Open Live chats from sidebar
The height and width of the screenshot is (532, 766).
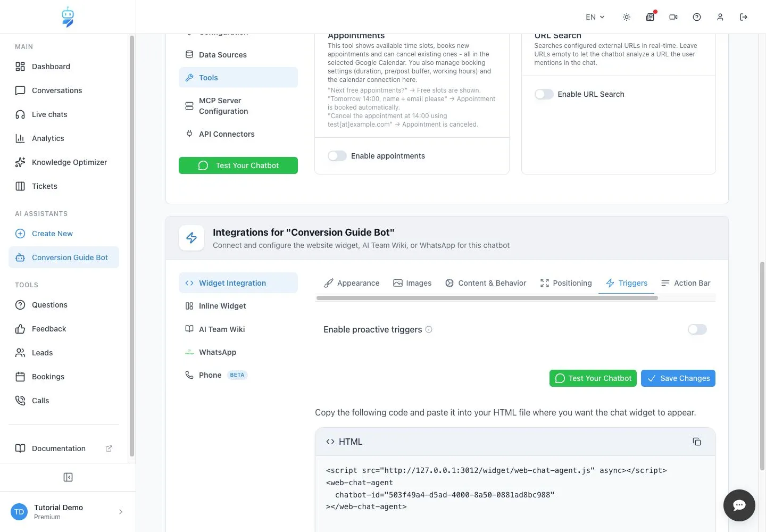coord(64,114)
